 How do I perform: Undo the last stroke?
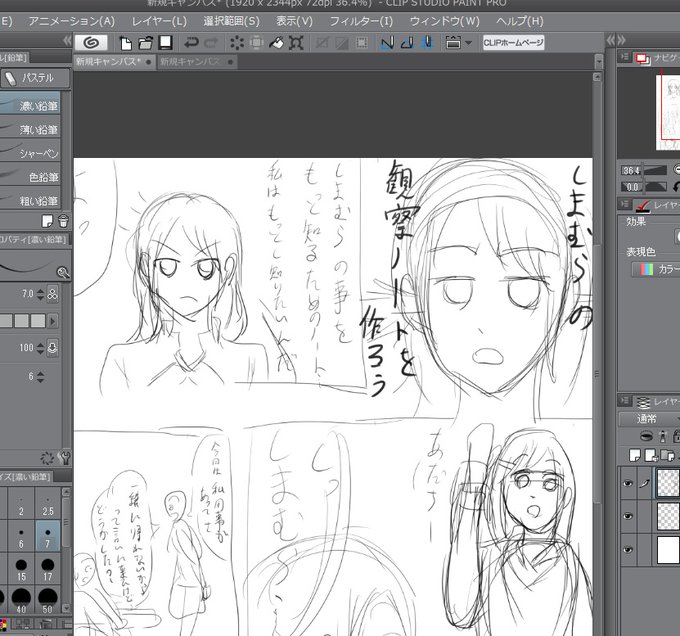(x=191, y=43)
